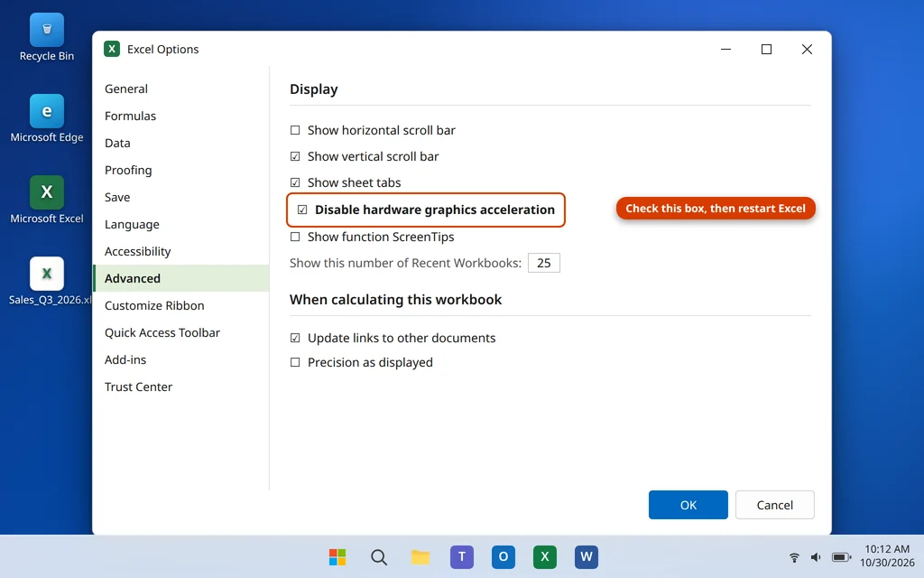This screenshot has height=578, width=924.
Task: Open taskbar Search
Action: [379, 556]
